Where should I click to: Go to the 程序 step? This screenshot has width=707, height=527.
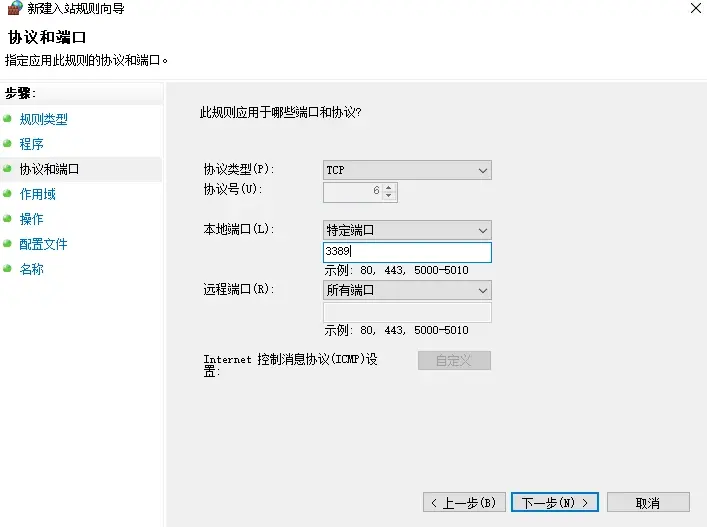click(x=32, y=144)
